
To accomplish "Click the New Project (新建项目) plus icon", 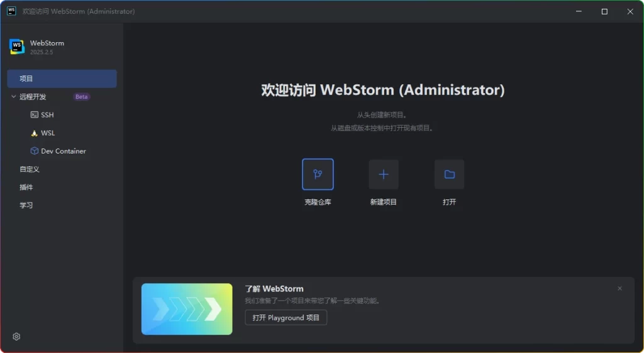I will point(383,174).
